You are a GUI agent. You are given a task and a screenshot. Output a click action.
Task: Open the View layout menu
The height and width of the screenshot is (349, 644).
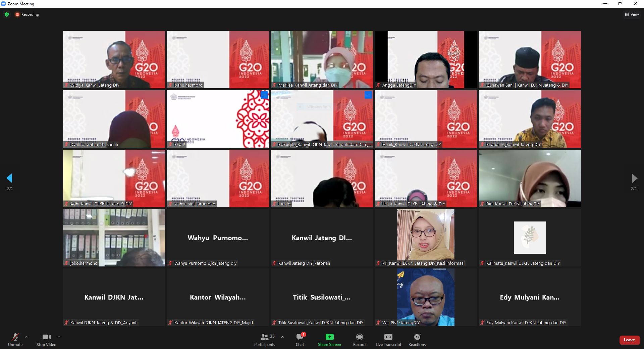[x=632, y=14]
